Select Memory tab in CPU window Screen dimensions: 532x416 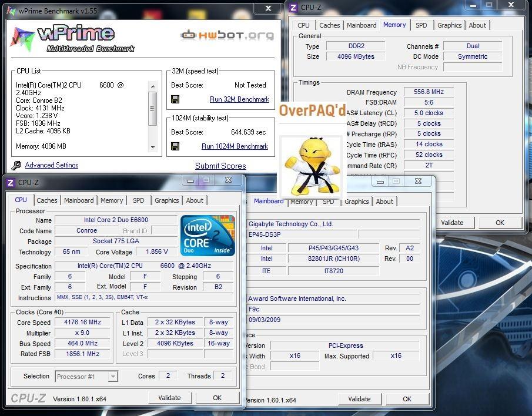click(112, 200)
